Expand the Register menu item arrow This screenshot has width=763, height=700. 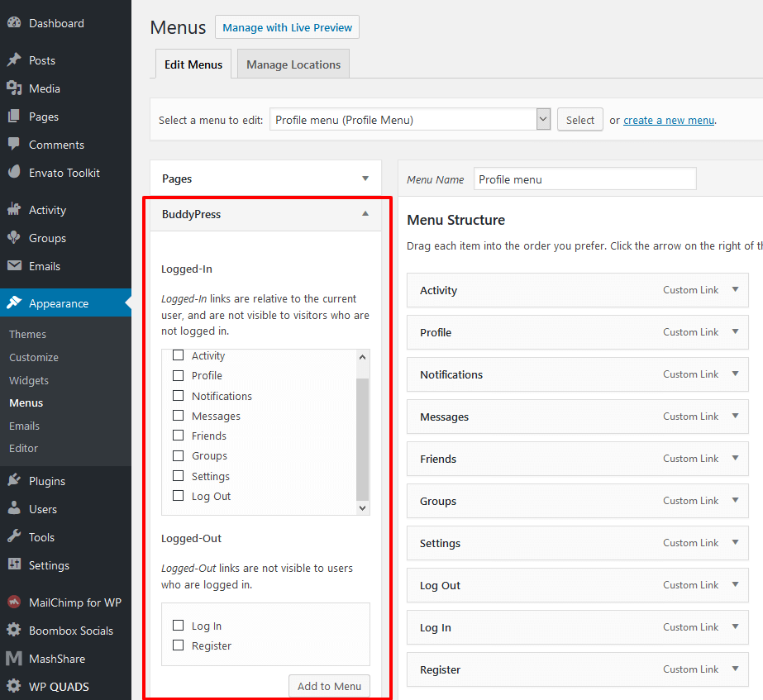tap(735, 669)
